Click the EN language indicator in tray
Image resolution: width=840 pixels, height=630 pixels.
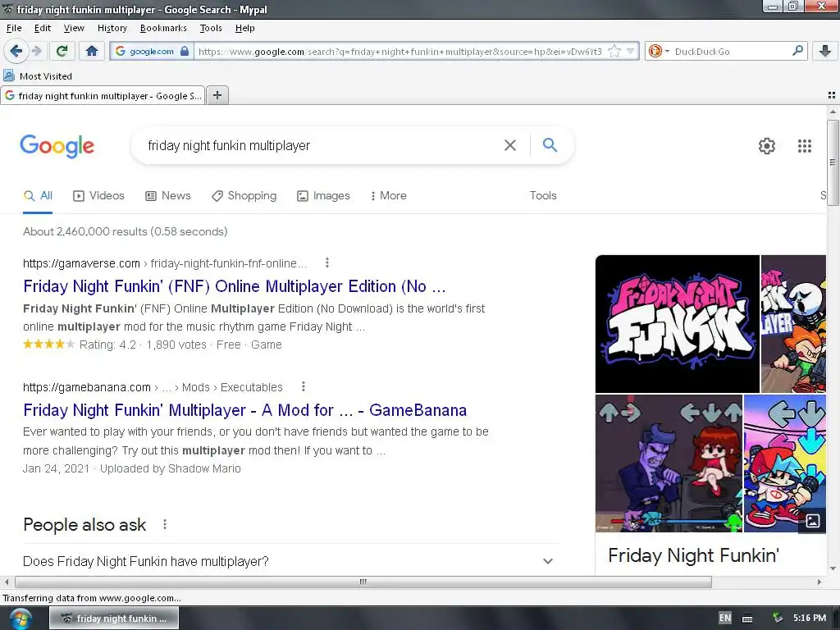click(x=725, y=618)
